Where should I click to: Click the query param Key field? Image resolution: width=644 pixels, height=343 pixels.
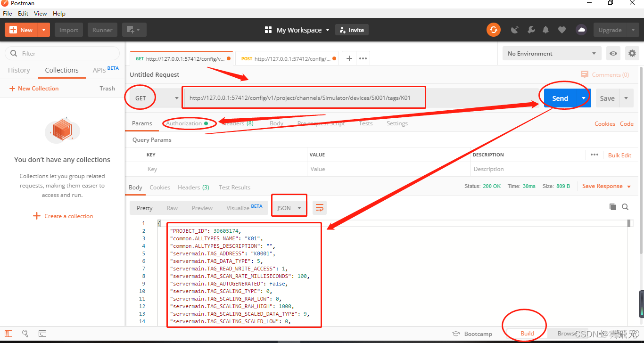225,169
